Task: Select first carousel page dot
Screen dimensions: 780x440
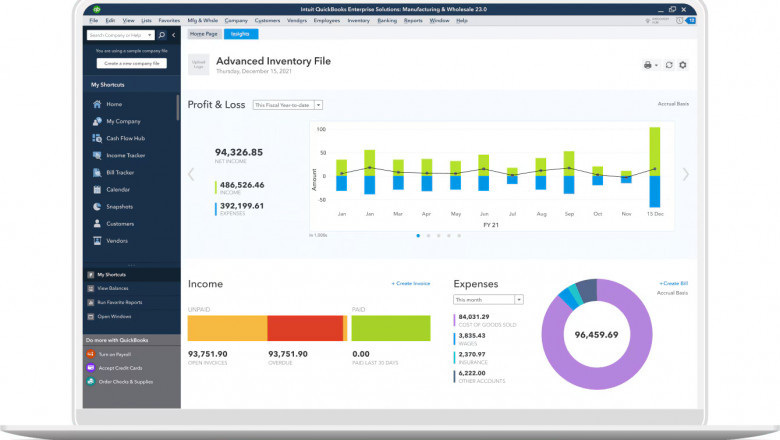Action: (418, 236)
